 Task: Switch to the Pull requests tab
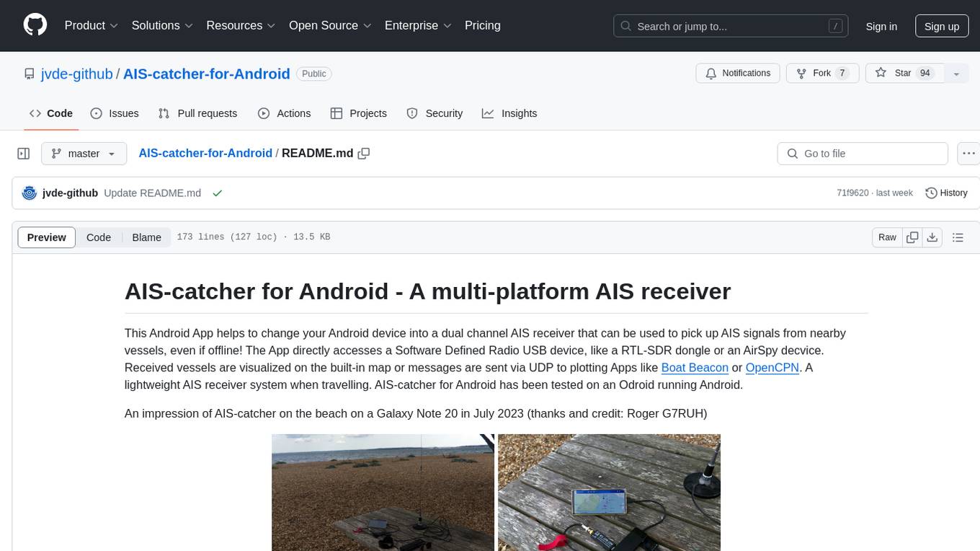tap(197, 113)
